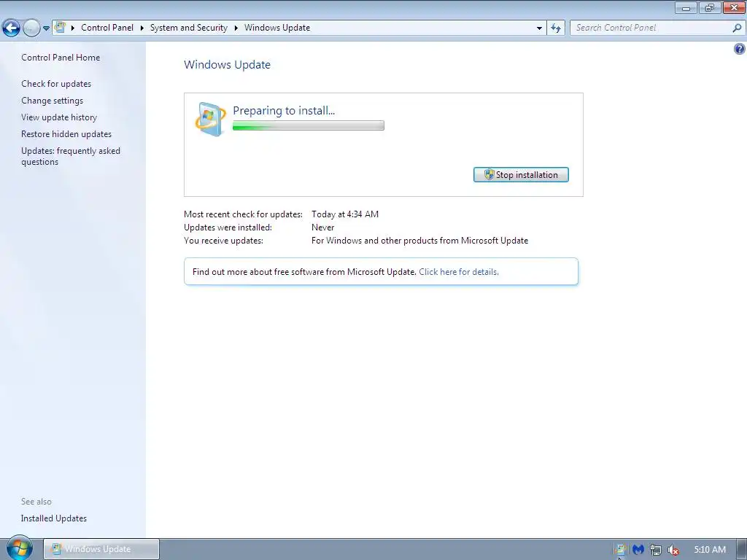747x560 pixels.
Task: Expand arrow after Control Panel breadcrumb
Action: point(142,28)
